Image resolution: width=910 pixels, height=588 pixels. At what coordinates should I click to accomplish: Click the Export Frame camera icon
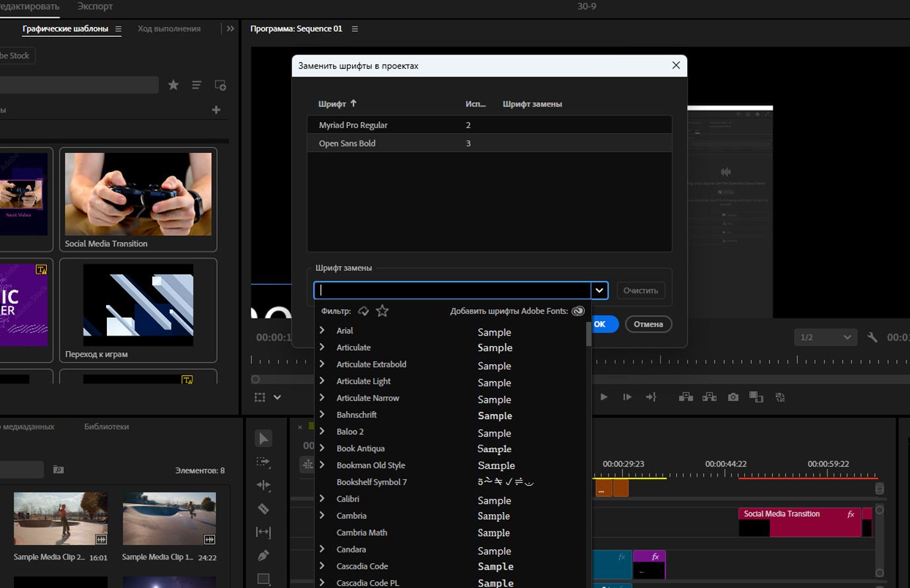[733, 397]
